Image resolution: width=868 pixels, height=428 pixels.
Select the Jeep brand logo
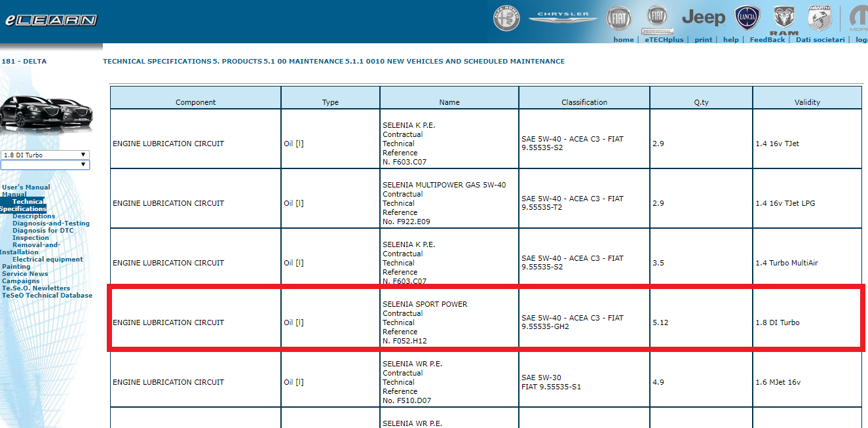point(704,17)
